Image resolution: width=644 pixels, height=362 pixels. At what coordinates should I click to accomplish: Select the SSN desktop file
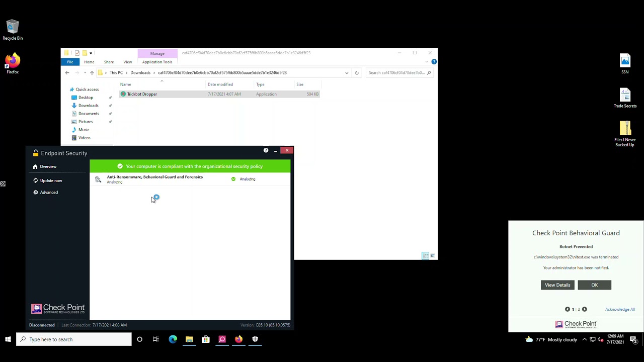click(625, 64)
